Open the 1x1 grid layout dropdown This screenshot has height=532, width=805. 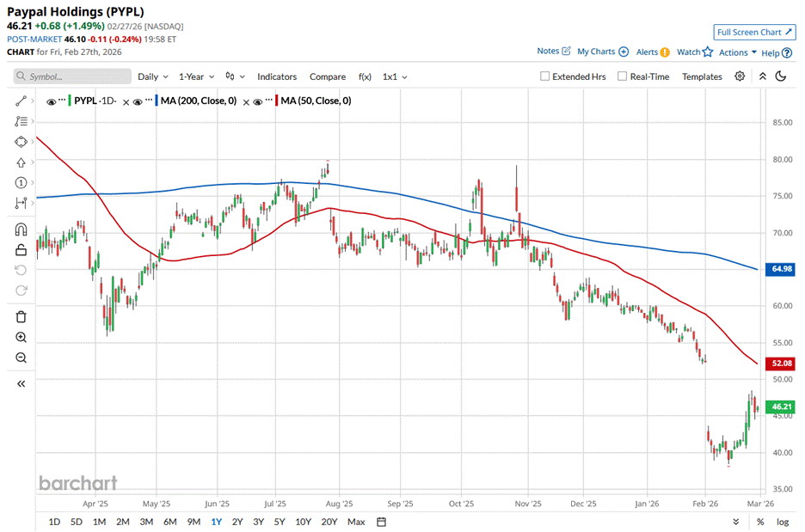point(394,76)
